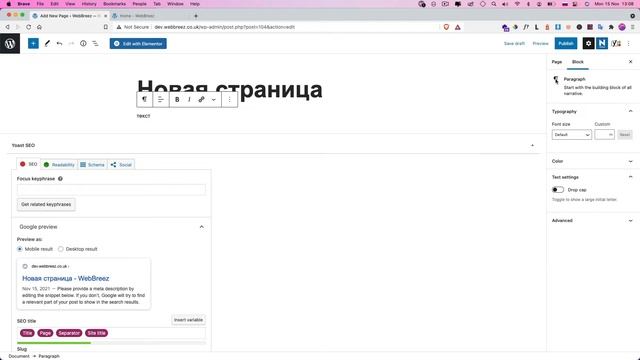Insert a link from block toolbar
The width and height of the screenshot is (640, 360).
coord(201,99)
